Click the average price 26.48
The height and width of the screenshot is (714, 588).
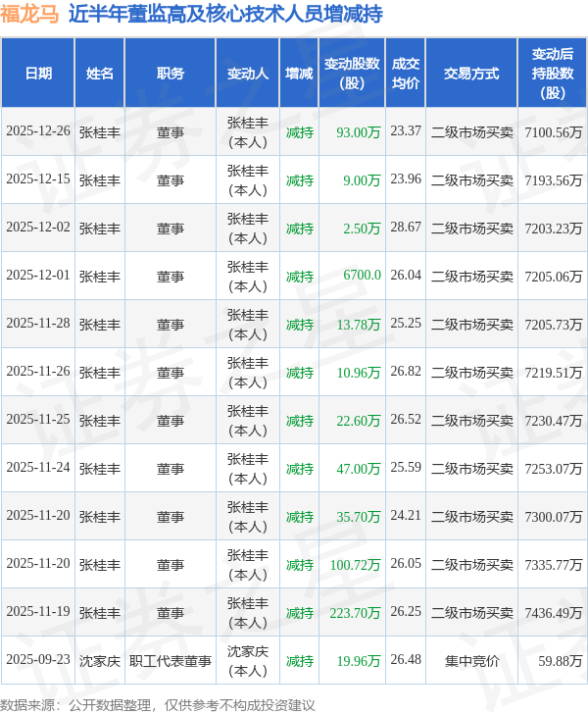click(406, 660)
